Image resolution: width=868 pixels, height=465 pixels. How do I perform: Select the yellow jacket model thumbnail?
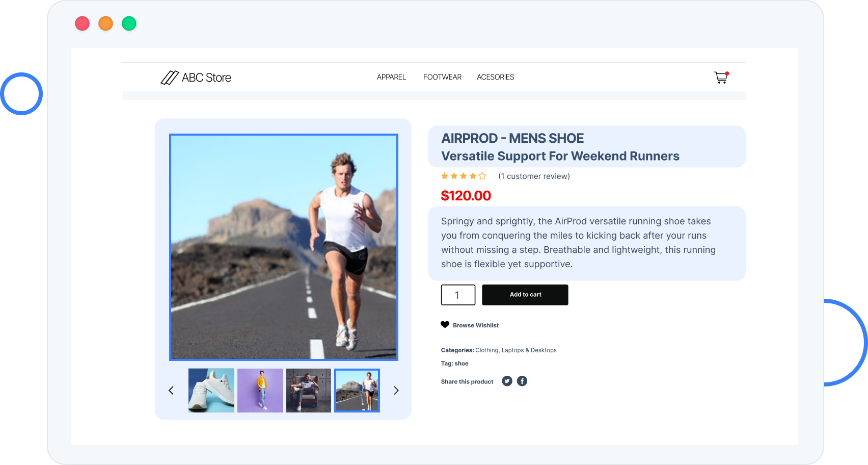[260, 391]
